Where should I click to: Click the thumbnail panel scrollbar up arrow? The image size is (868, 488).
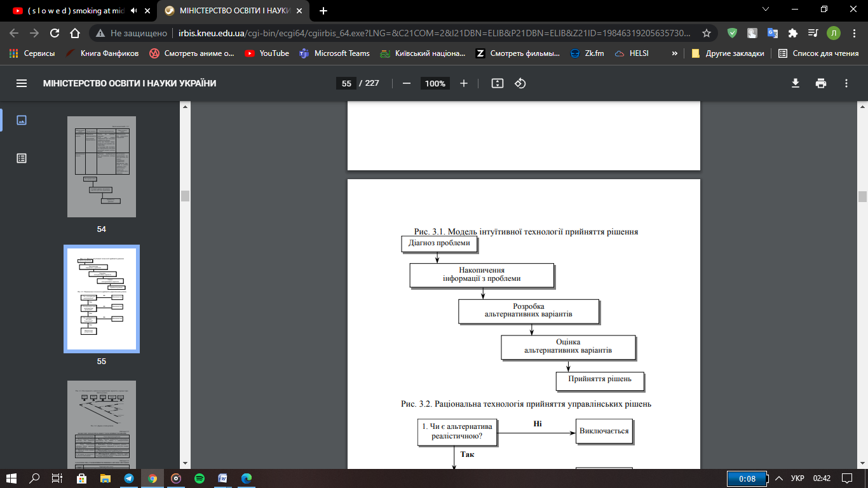185,107
